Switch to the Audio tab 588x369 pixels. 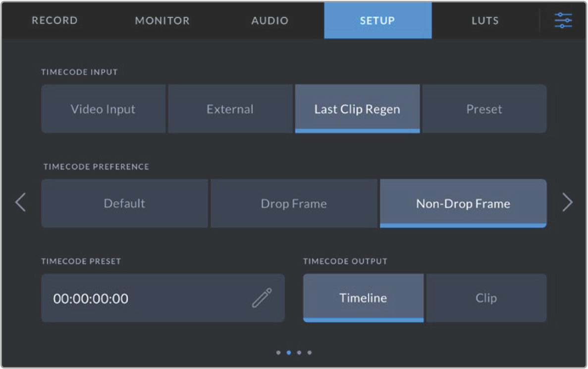(269, 21)
